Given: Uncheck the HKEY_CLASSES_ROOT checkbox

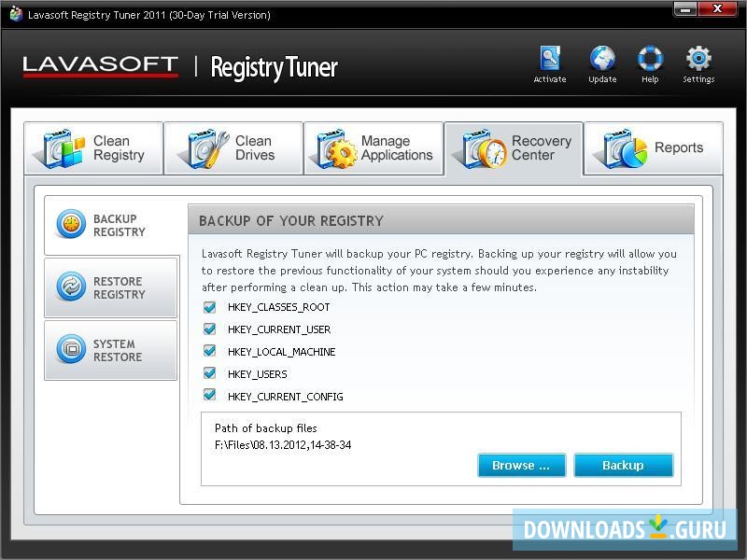Looking at the screenshot, I should 209,307.
